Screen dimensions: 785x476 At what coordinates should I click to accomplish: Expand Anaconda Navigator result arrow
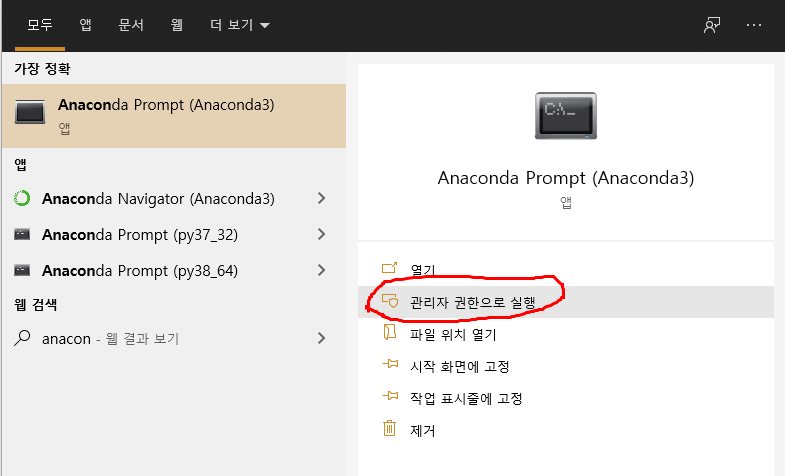coord(321,198)
